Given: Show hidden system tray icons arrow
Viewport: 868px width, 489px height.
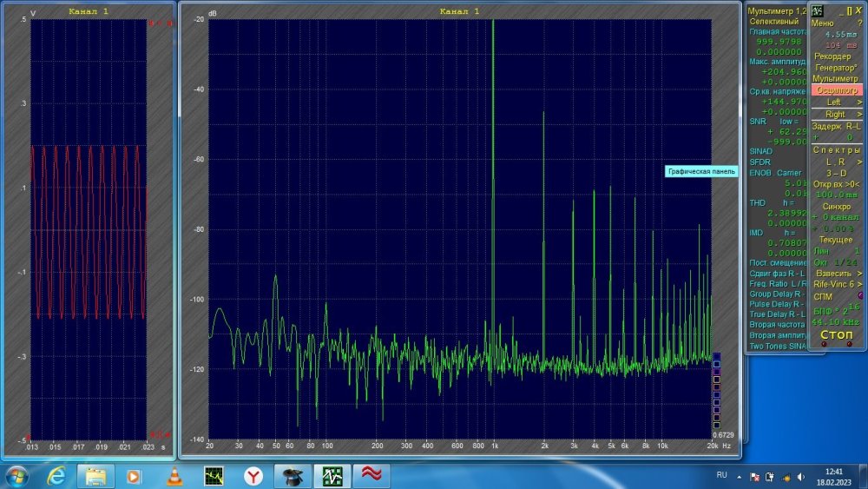Looking at the screenshot, I should coord(740,477).
